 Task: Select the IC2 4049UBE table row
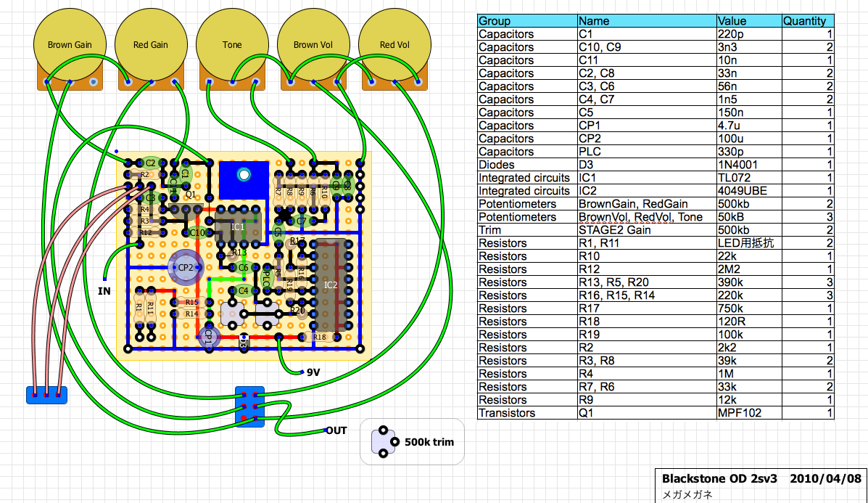[656, 191]
